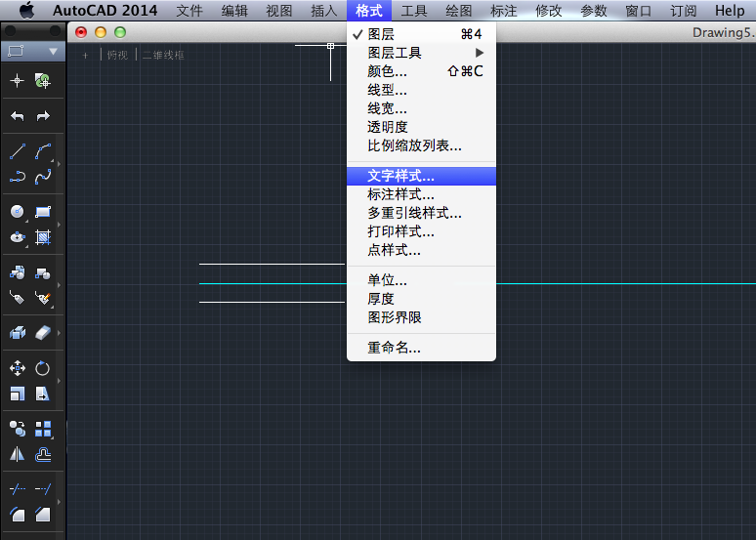Select the Line drawing tool
Image resolution: width=756 pixels, height=540 pixels.
18,151
